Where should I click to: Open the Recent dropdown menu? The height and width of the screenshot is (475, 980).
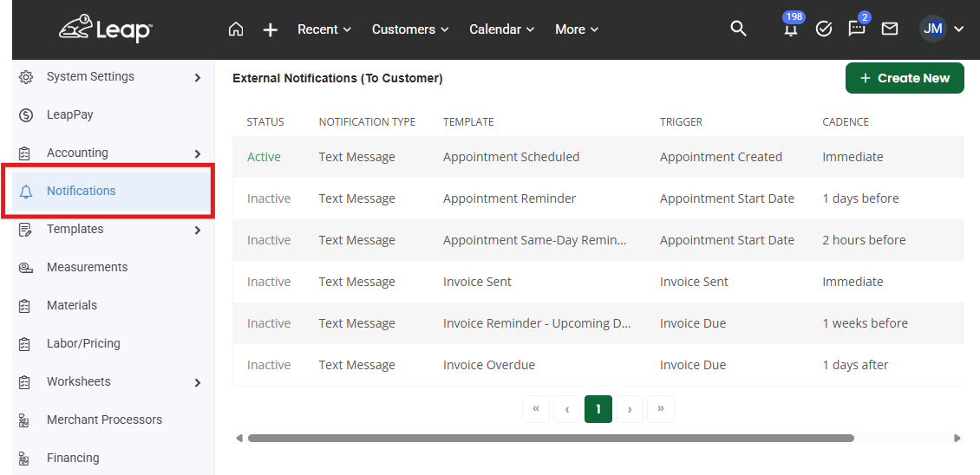click(324, 29)
